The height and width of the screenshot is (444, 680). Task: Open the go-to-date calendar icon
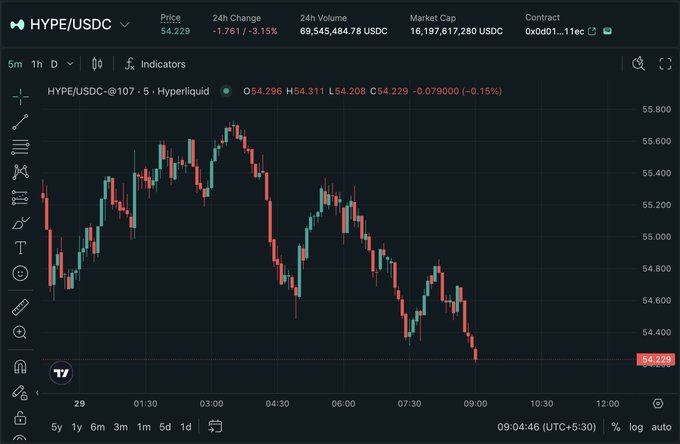215,427
